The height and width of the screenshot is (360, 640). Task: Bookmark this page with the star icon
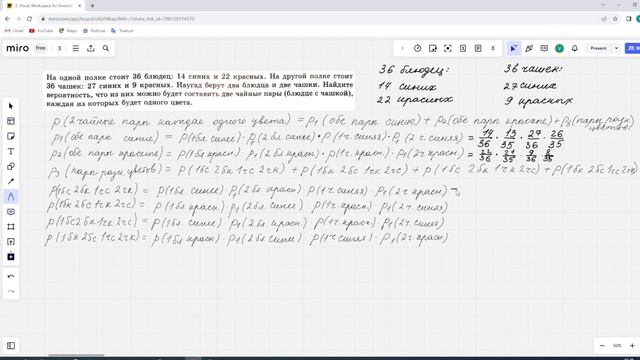(615, 19)
